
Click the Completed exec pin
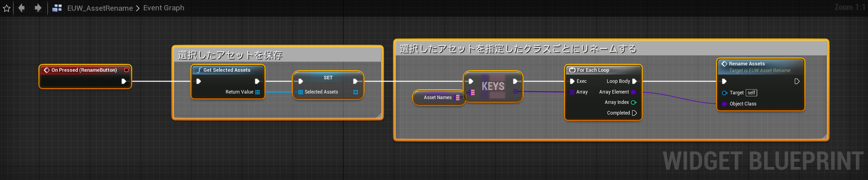point(634,113)
